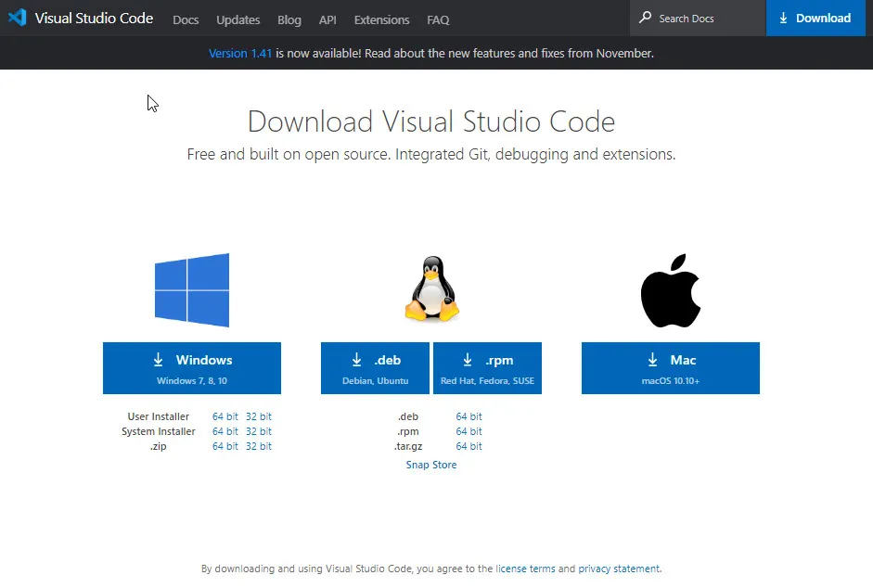Viewport: 873px width, 588px height.
Task: Open the Extensions menu item
Action: (x=380, y=19)
